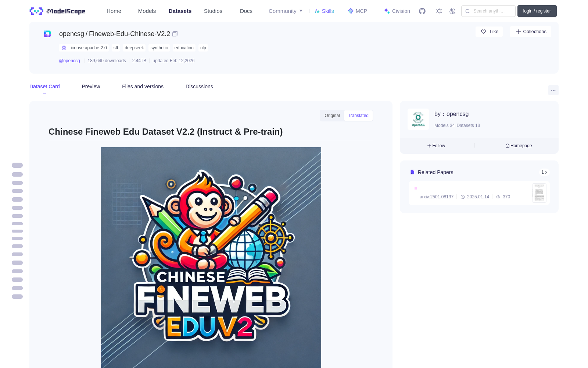This screenshot has height=368, width=588.
Task: Click the Chinese Fineweb Edu V2 banner image
Action: tap(211, 258)
